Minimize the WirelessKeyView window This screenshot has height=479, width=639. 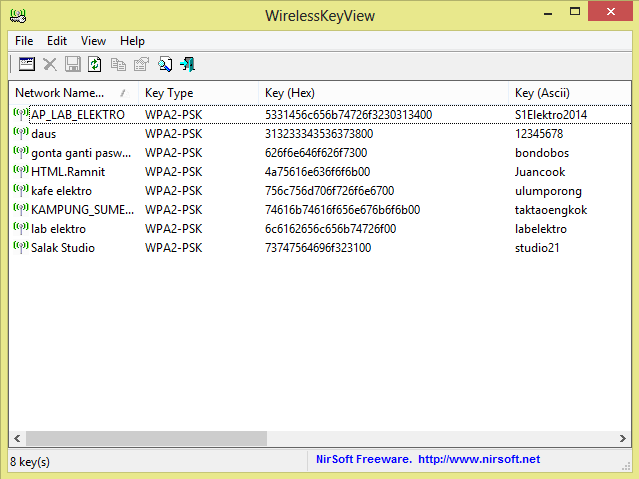point(548,12)
